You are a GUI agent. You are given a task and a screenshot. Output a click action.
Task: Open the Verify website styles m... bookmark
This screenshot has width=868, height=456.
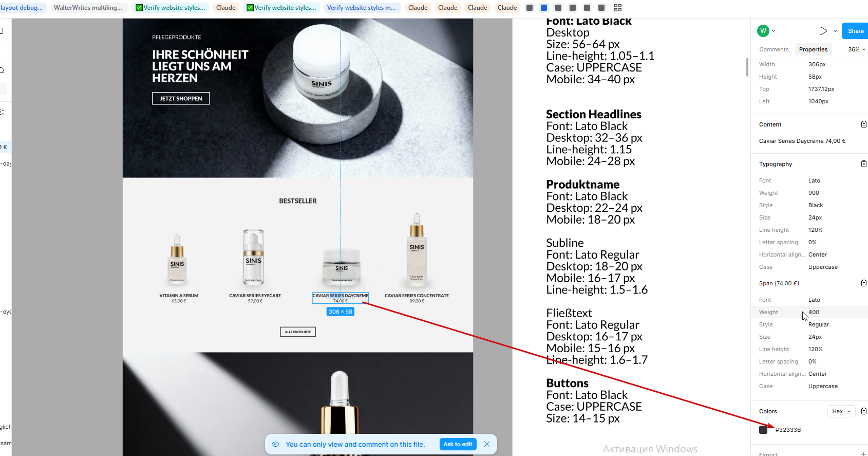pos(362,8)
